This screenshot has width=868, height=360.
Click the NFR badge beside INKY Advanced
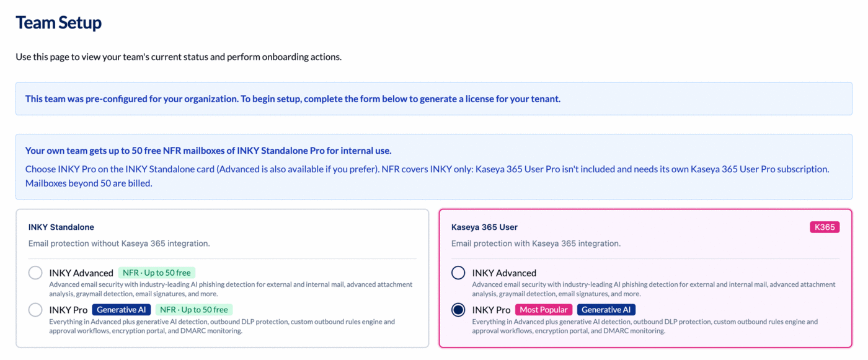coord(157,273)
